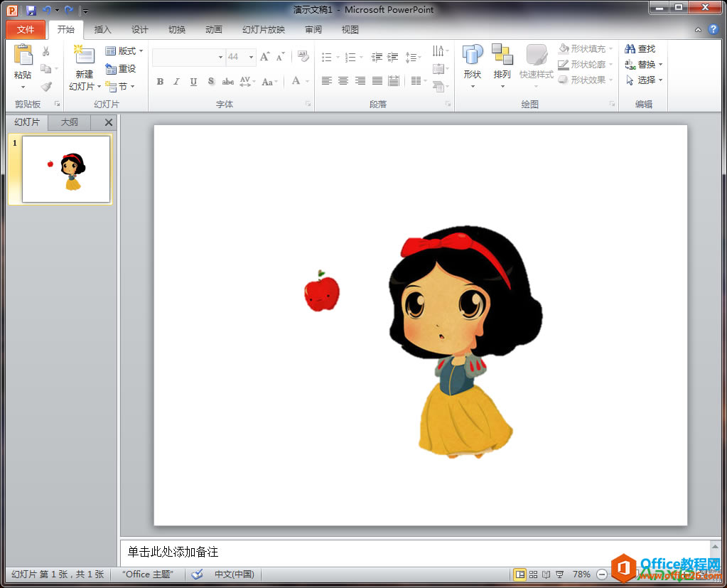Select the Format Painter brush icon
Viewport: 727px width, 588px height.
coord(46,86)
